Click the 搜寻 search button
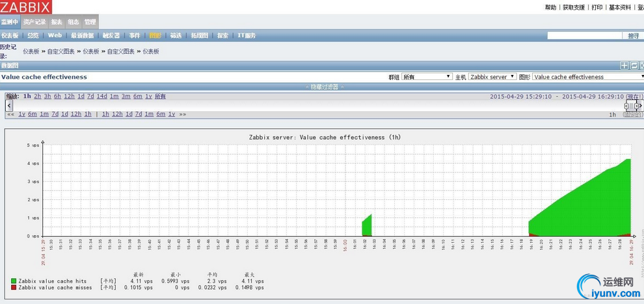Screen dimensions: 644x304 click(633, 36)
